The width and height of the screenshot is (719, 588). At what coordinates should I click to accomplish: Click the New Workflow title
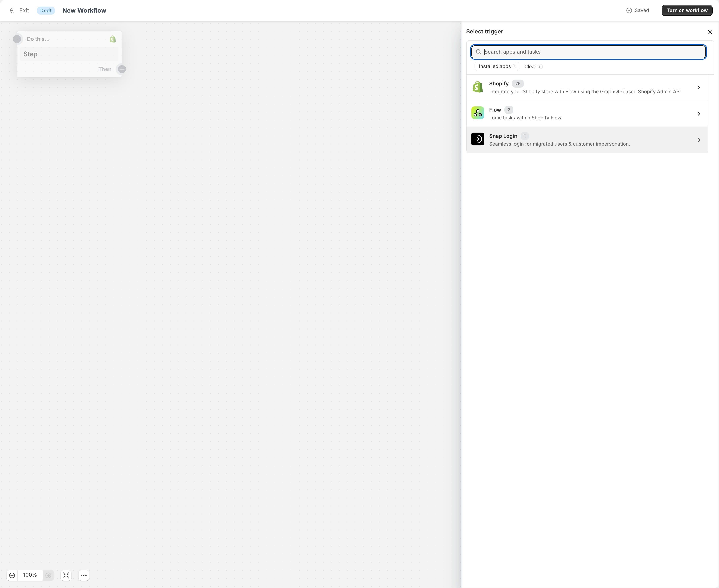coord(84,10)
